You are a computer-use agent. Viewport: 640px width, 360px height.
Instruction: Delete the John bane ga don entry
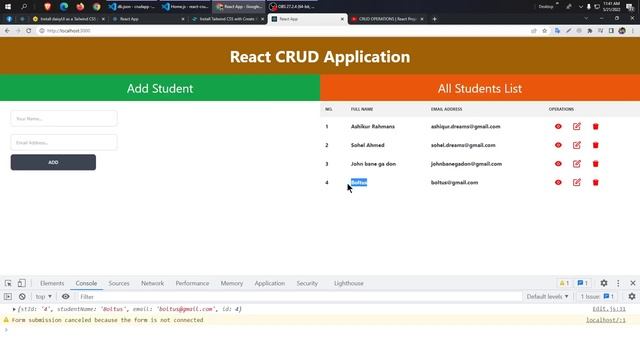pyautogui.click(x=596, y=164)
